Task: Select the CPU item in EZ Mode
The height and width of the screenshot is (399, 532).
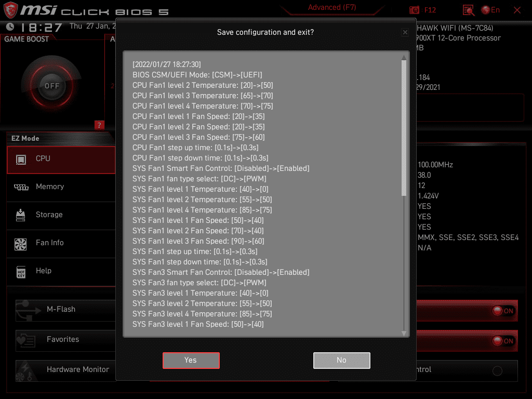Action: coord(61,160)
